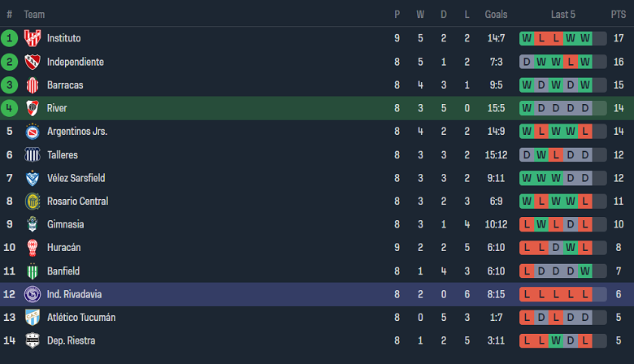The width and height of the screenshot is (634, 364).
Task: Click the green rank 1 position badge
Action: pyautogui.click(x=10, y=38)
